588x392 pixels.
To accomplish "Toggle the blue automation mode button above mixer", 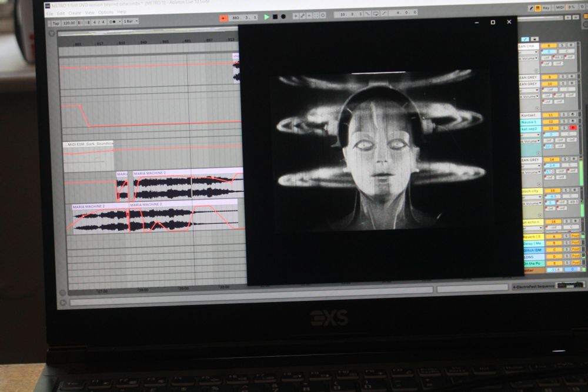I will point(525,39).
